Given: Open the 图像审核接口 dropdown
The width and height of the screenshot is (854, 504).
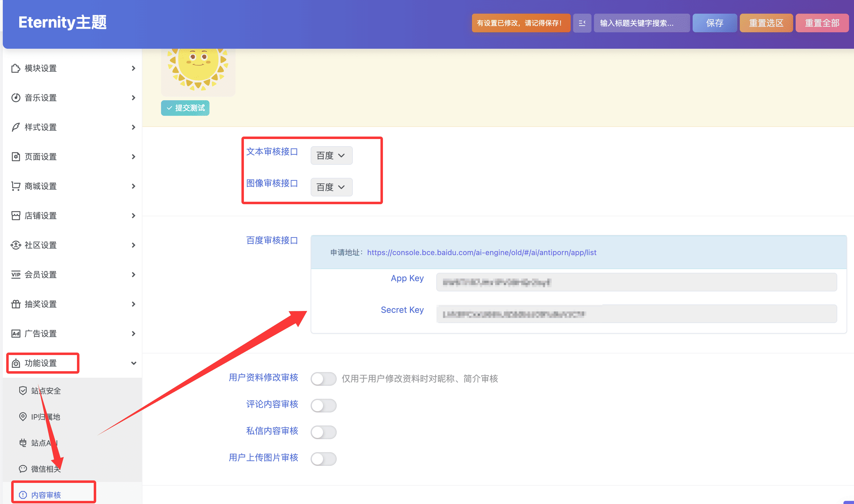Looking at the screenshot, I should [x=331, y=187].
